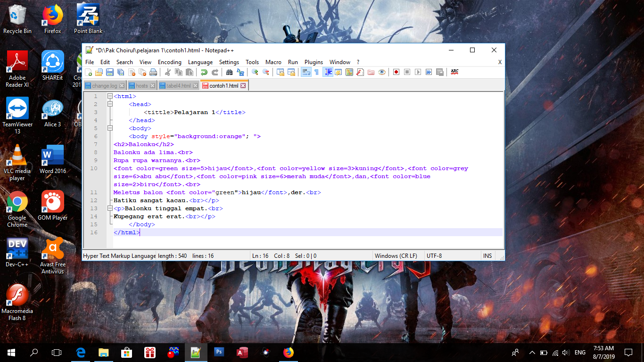Click the spell check ABC icon
This screenshot has width=644, height=362.
pyautogui.click(x=454, y=72)
